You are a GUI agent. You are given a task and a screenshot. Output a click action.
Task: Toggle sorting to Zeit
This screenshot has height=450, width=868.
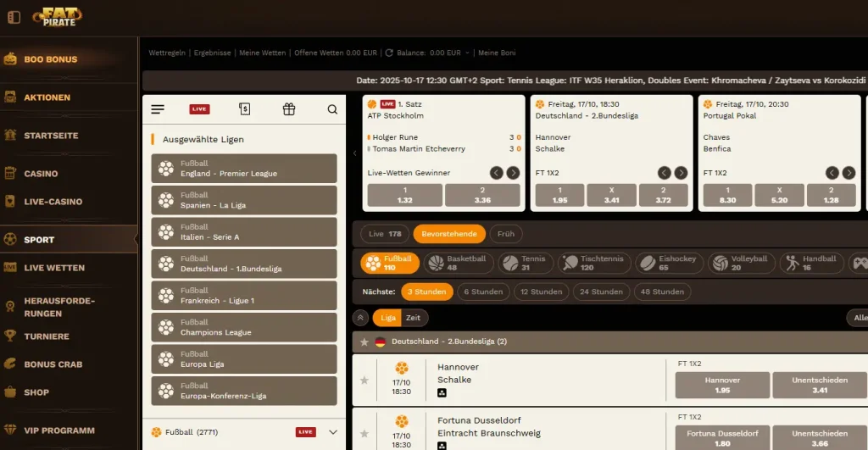click(413, 318)
